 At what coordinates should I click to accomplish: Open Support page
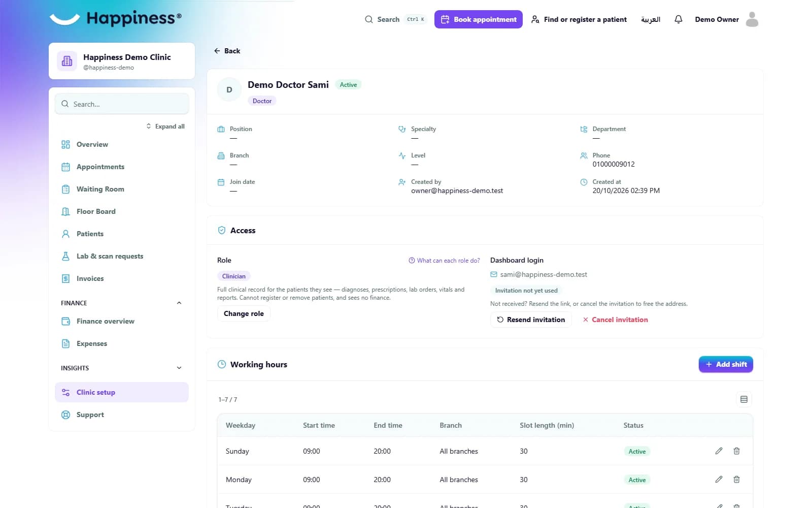[x=122, y=415]
